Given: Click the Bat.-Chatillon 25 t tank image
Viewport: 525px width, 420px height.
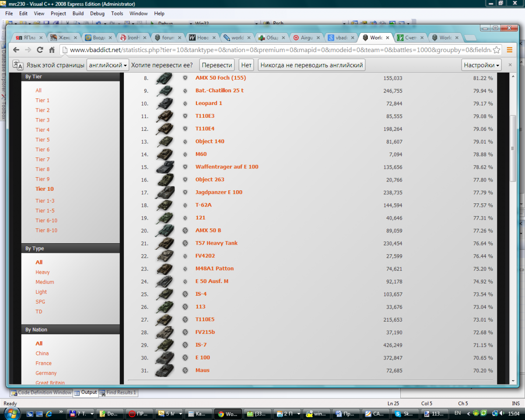Looking at the screenshot, I should [x=164, y=91].
